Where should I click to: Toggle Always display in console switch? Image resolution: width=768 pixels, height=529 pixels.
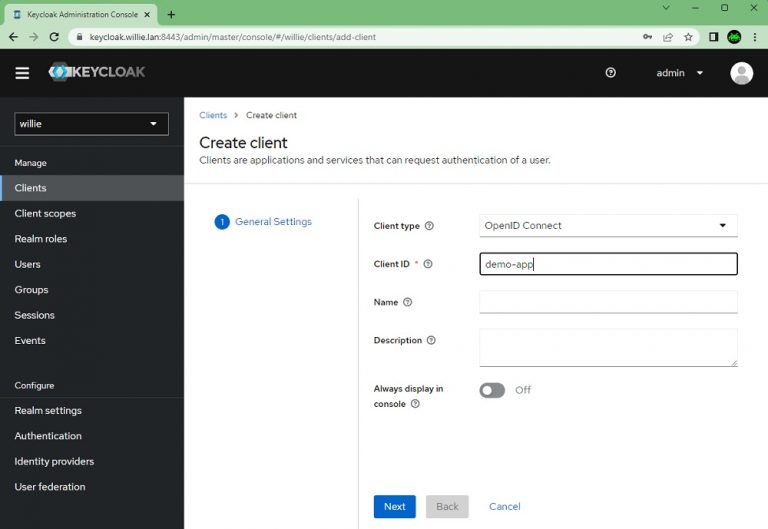click(492, 390)
